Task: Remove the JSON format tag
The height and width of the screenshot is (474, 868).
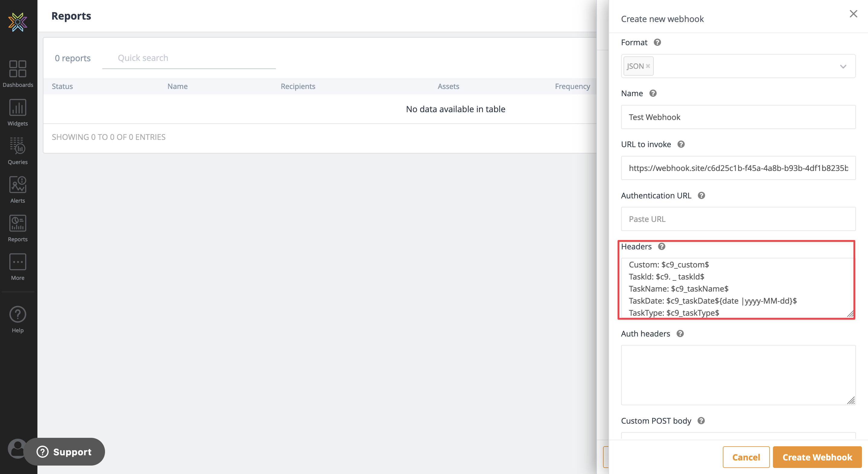Action: point(648,66)
